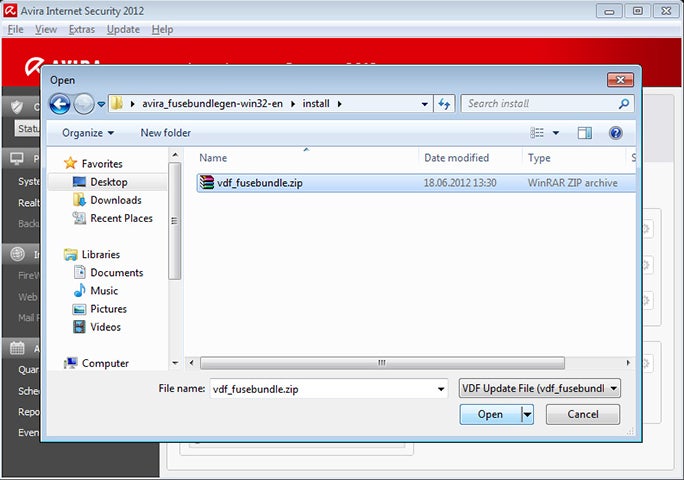
Task: Open the Help menu in Avira
Action: (x=162, y=29)
